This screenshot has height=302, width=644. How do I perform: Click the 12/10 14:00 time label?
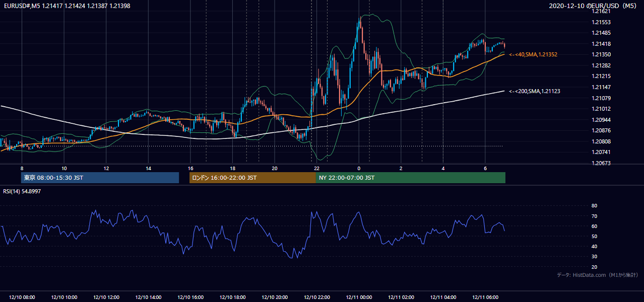(x=148, y=297)
